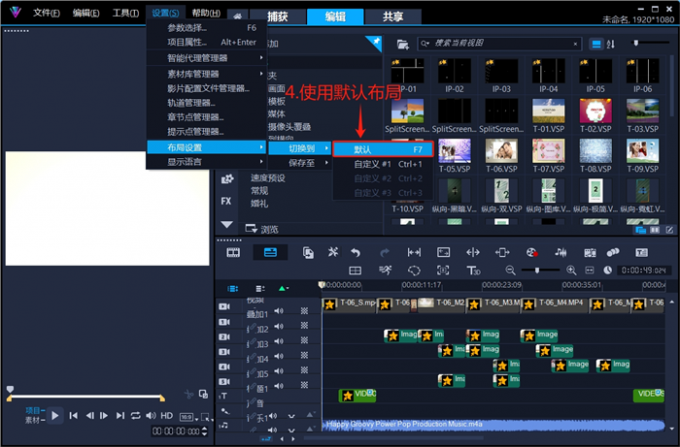
Task: Open the 3D title editor (T3D)
Action: click(x=473, y=271)
